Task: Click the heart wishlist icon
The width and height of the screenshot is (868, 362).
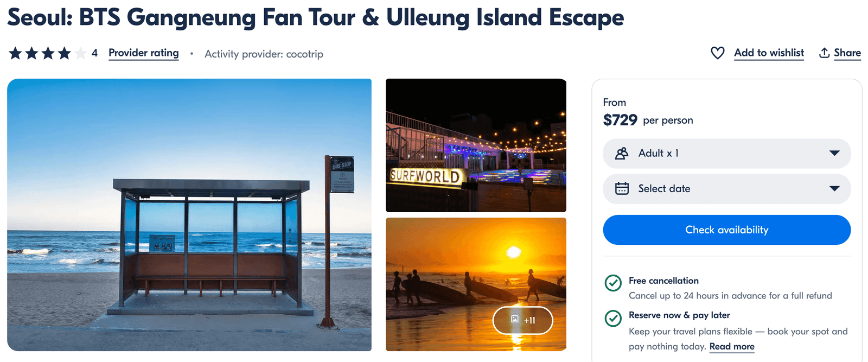Action: tap(717, 53)
